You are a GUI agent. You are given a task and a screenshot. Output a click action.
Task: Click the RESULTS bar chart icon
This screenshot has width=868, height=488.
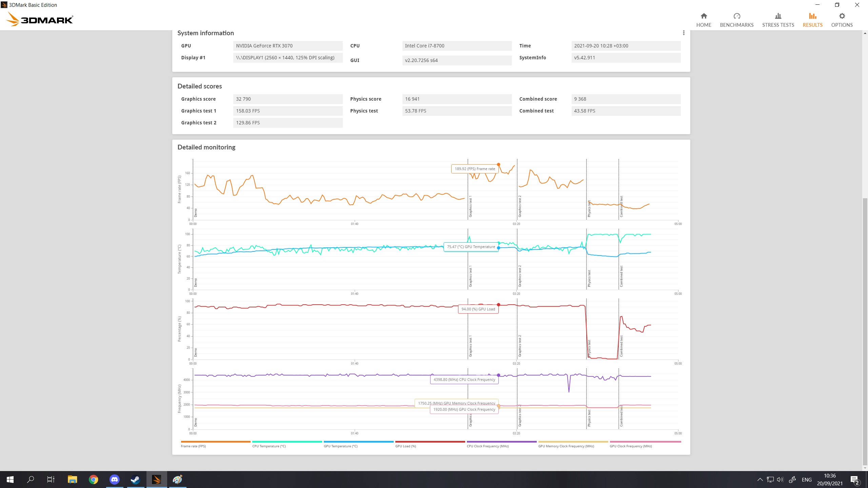click(x=812, y=16)
